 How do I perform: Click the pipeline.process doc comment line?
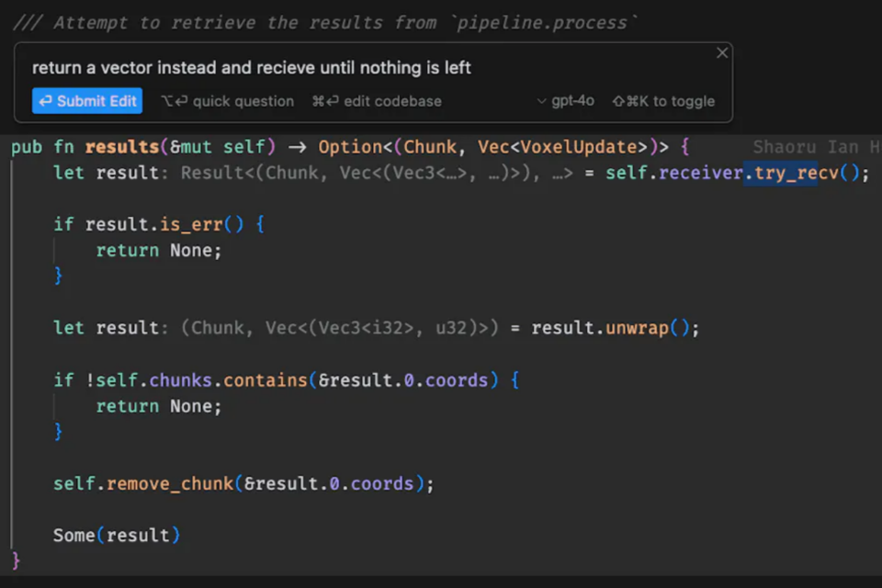325,22
